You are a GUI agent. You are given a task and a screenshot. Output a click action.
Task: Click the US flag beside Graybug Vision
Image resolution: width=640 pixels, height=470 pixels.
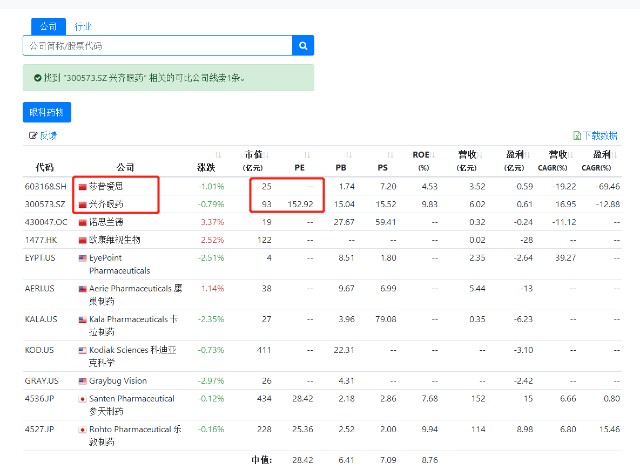[82, 381]
